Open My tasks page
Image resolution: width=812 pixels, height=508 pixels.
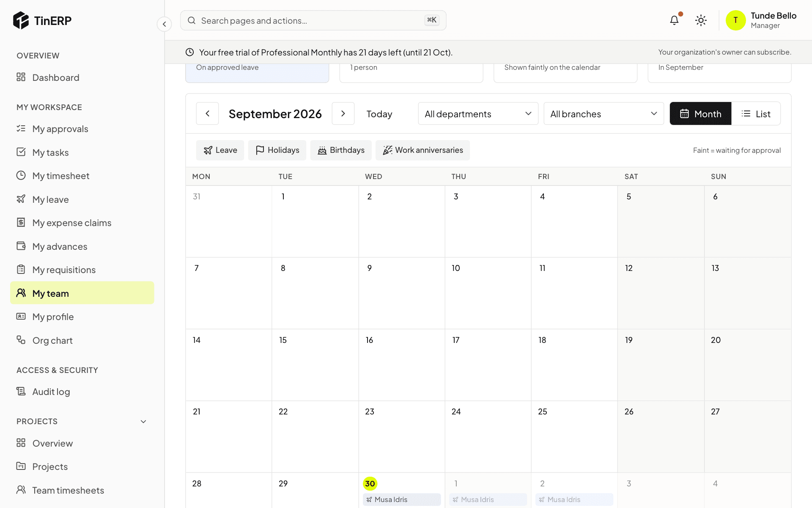click(82, 152)
